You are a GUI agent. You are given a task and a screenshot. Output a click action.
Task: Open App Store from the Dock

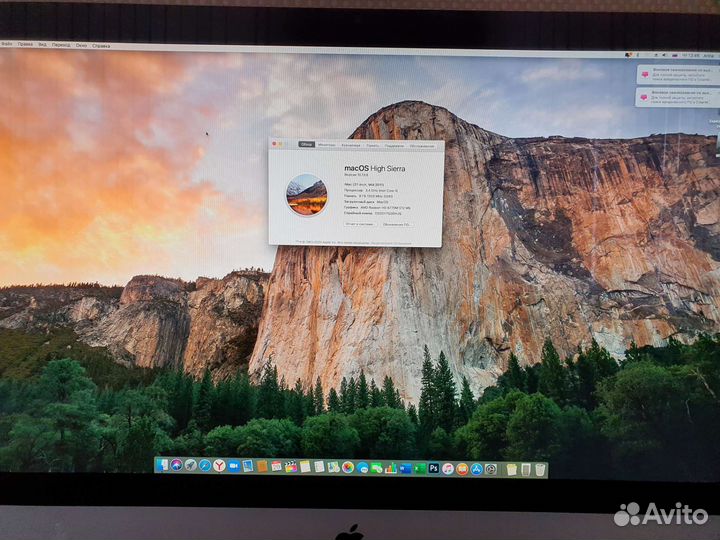click(x=477, y=469)
